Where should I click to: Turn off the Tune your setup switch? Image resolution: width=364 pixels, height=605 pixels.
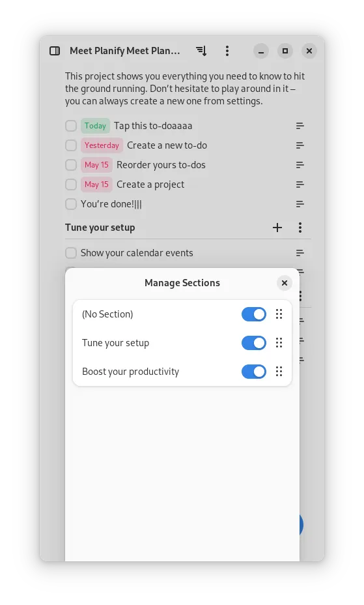pos(254,343)
